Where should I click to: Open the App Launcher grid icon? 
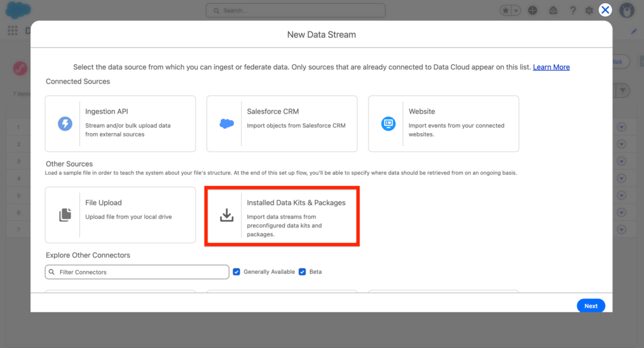13,31
